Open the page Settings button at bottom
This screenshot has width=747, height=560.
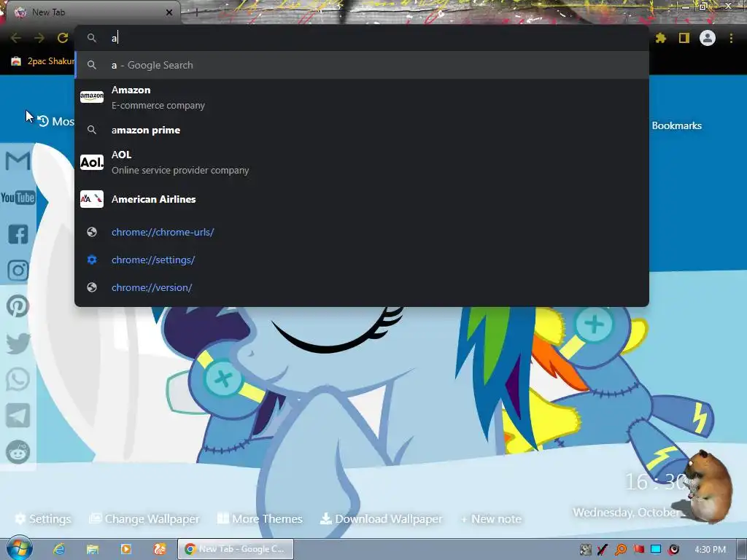43,518
